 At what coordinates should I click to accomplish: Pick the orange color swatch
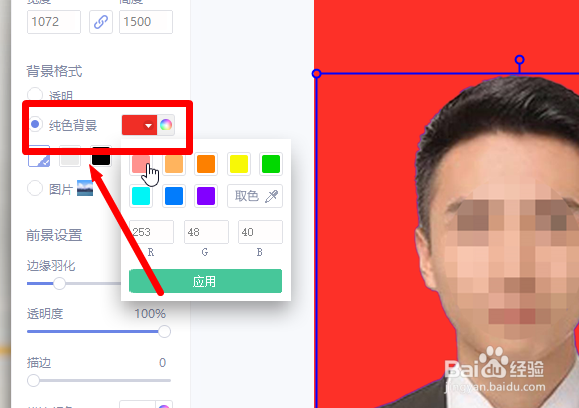(x=206, y=164)
